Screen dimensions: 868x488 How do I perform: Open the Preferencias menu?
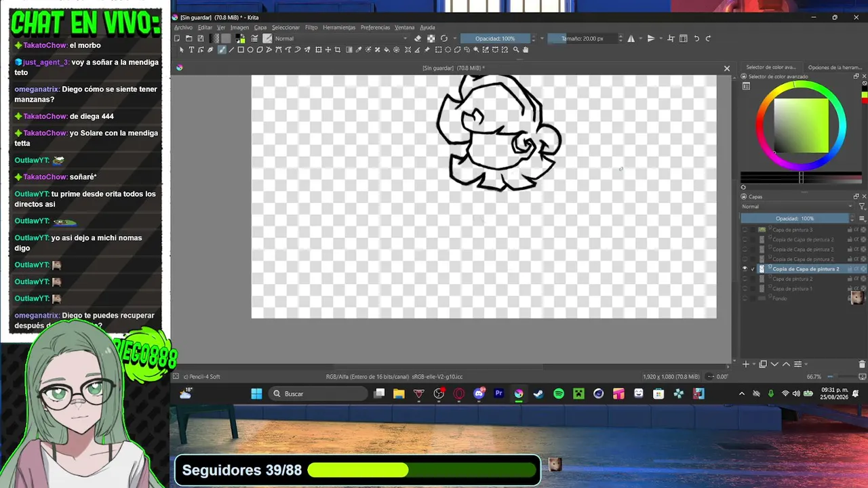pos(375,28)
